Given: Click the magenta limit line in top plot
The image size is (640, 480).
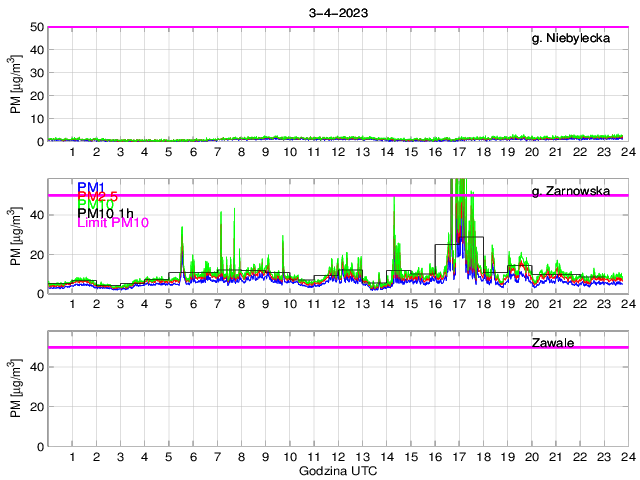Looking at the screenshot, I should pos(300,27).
